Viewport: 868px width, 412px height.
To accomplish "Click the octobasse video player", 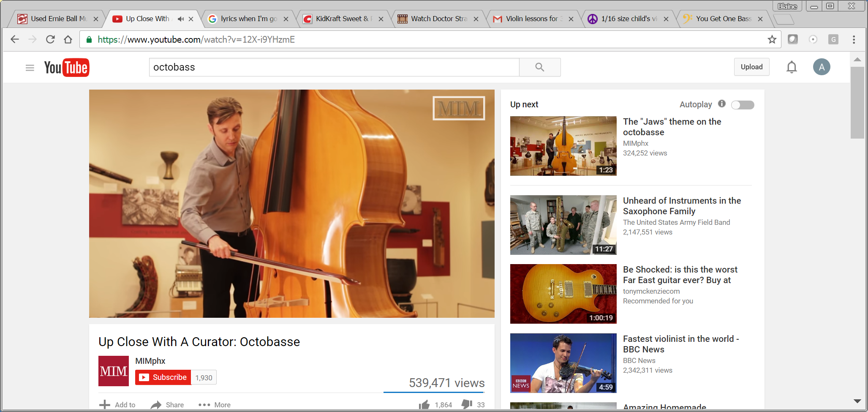I will click(292, 204).
